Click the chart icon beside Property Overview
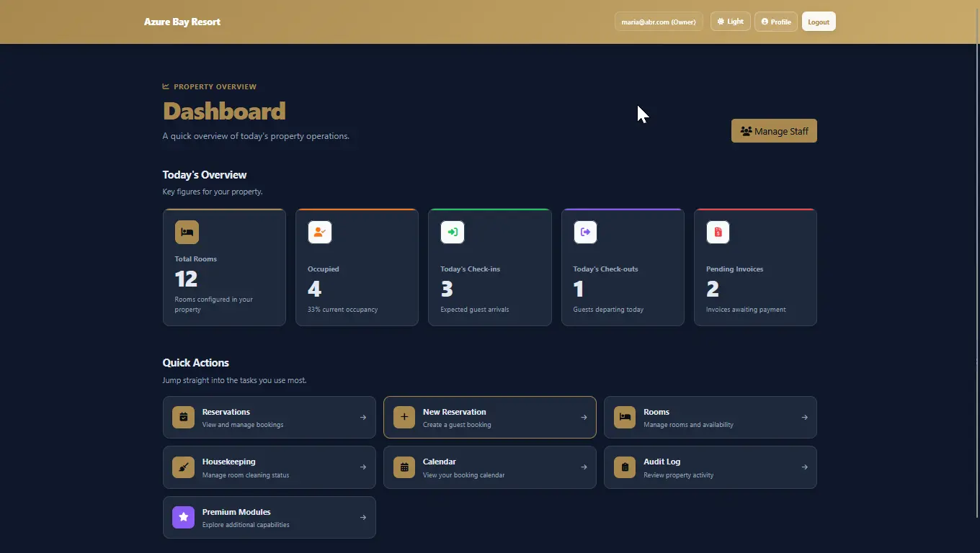Screen dimensions: 980x553 point(166,86)
